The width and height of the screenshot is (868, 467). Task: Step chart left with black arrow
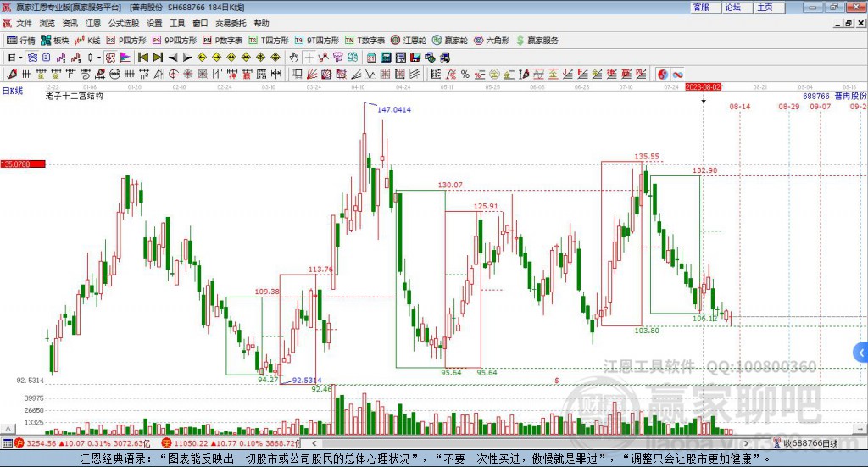click(173, 58)
